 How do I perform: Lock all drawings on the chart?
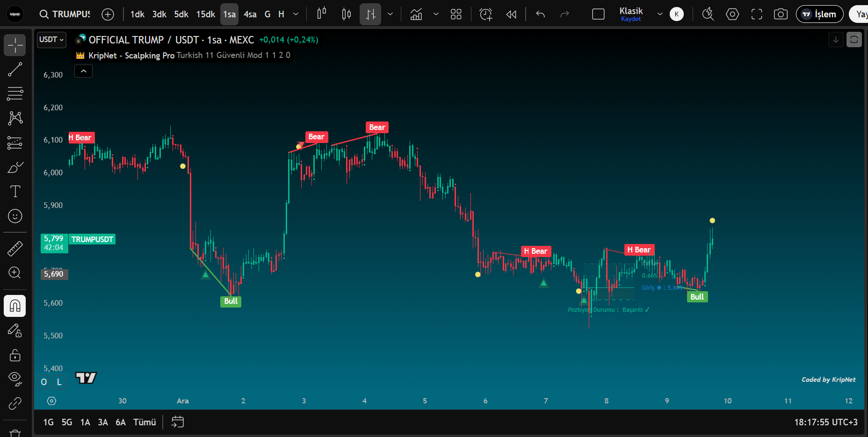15,356
